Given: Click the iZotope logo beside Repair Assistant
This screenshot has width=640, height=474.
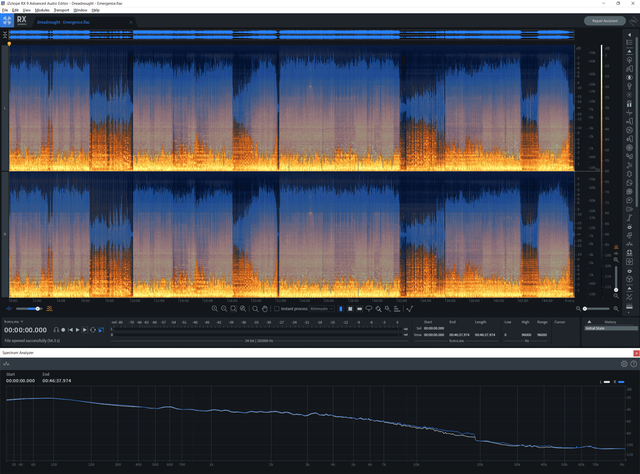Looking at the screenshot, I should point(633,20).
